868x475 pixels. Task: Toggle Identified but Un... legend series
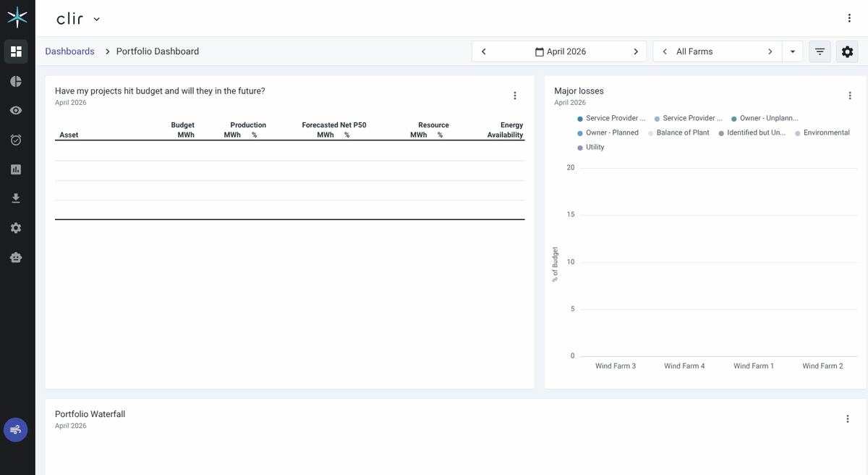752,133
